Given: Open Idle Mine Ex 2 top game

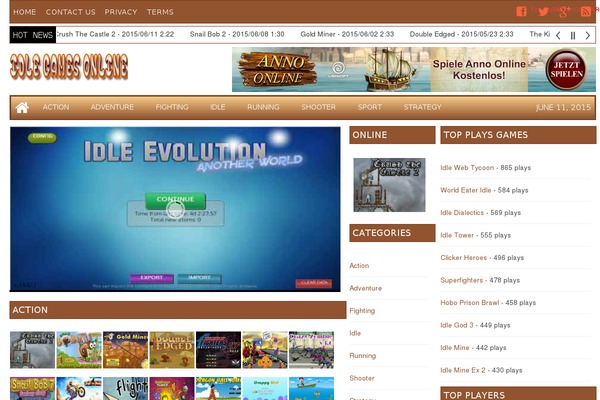Looking at the screenshot, I should tap(463, 370).
